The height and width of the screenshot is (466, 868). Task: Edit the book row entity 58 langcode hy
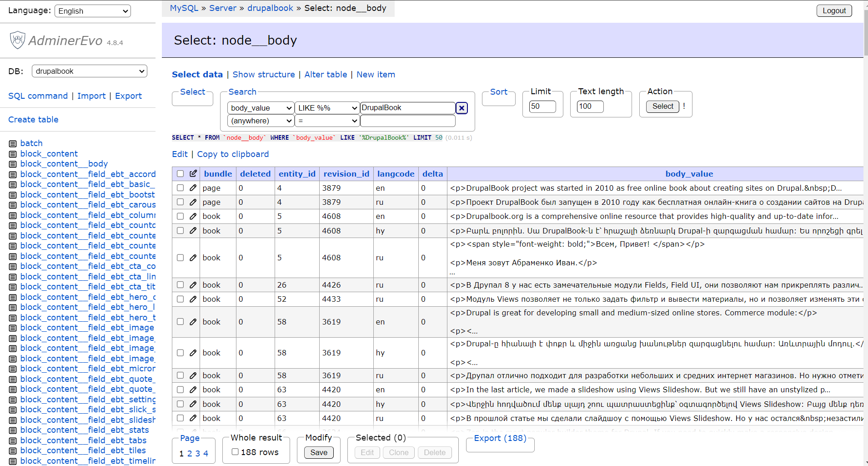click(193, 353)
